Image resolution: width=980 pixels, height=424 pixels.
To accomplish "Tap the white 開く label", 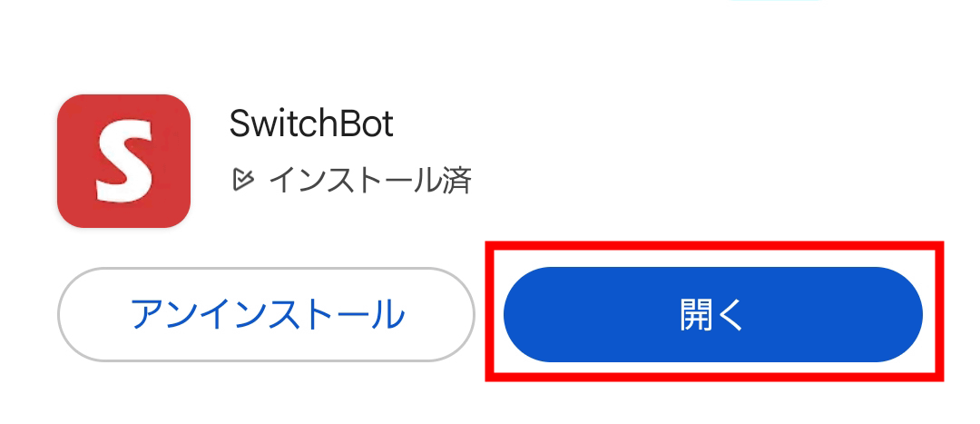I will tap(712, 314).
